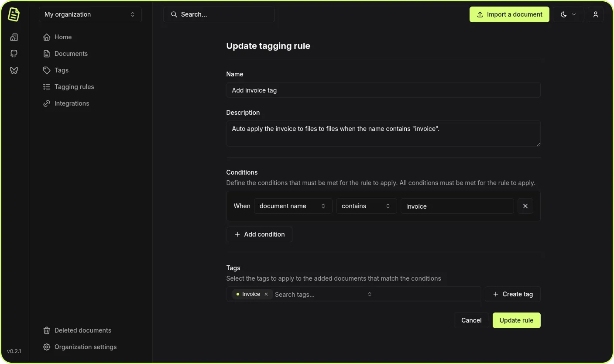Click the trash icon for Deleted documents

coord(47,330)
